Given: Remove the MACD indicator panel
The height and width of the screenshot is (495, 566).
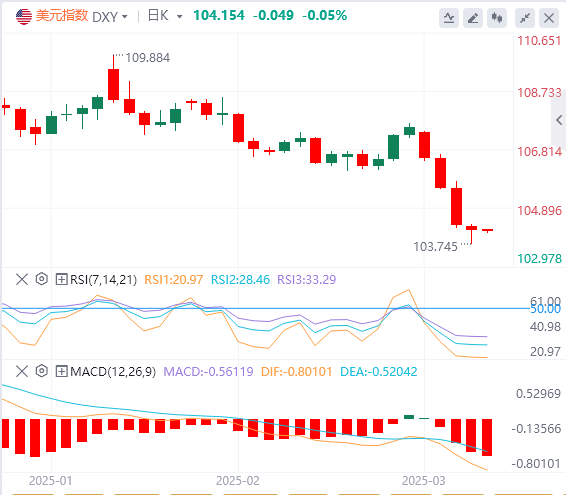Looking at the screenshot, I should [x=22, y=371].
